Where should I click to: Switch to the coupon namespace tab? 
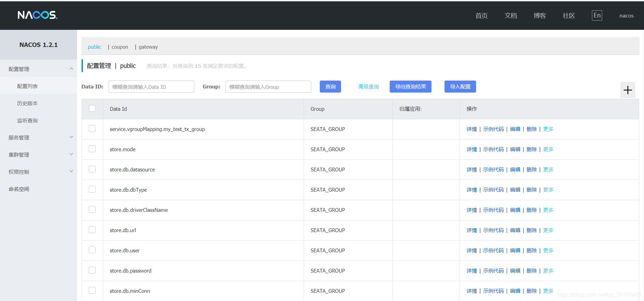pyautogui.click(x=120, y=47)
